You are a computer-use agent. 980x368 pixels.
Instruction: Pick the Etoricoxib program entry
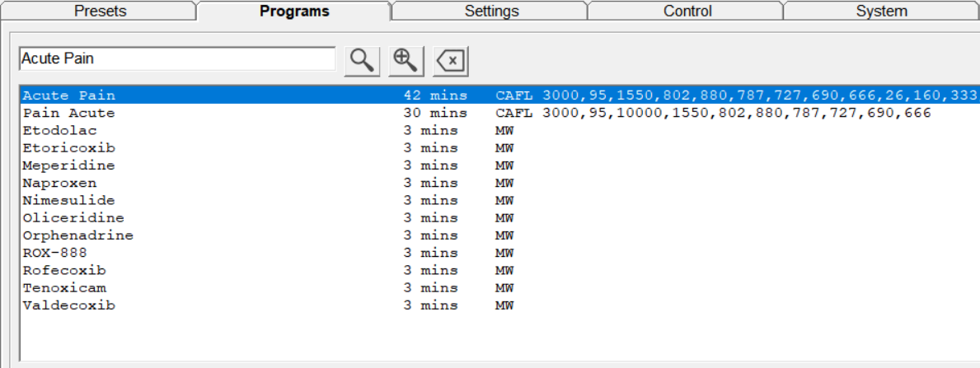[69, 148]
